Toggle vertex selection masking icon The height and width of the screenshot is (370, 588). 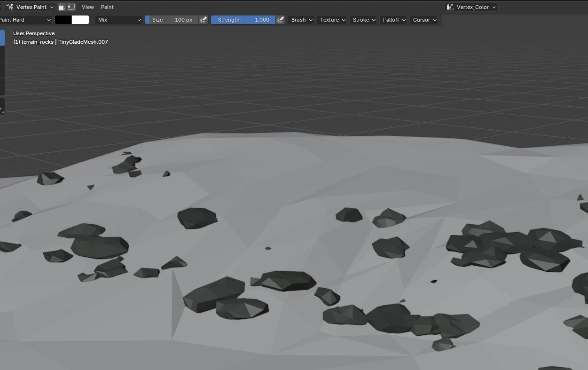71,7
